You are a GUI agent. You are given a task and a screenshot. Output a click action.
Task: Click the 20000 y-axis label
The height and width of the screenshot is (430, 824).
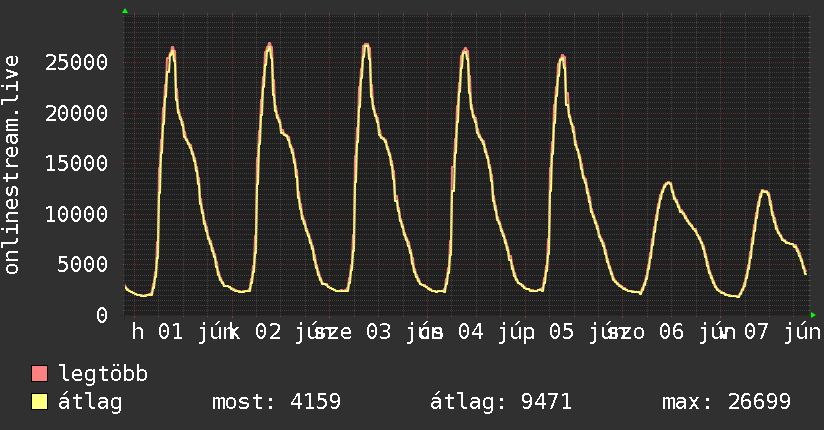pyautogui.click(x=76, y=113)
